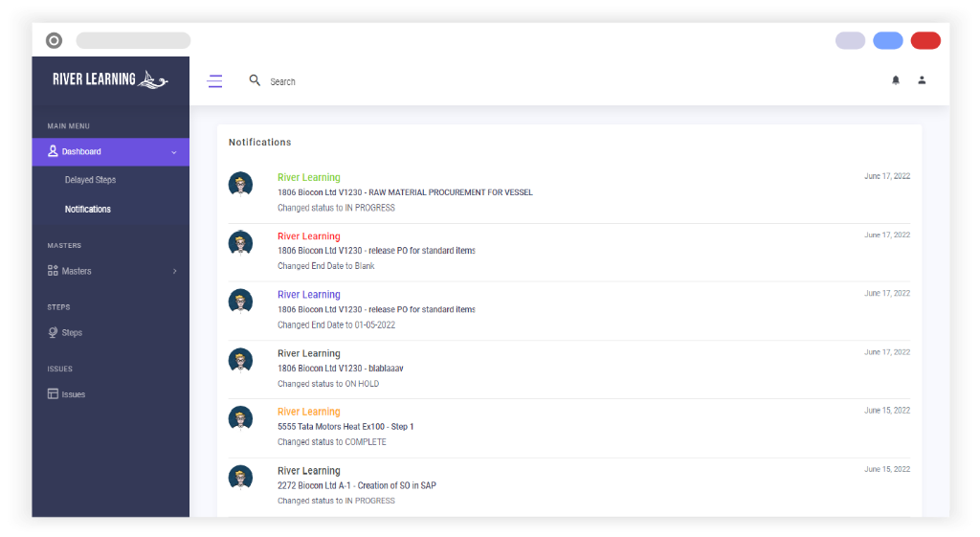Click 'RAW MATERIAL PROCUREMENT FOR VESSEL' text
Viewport: 980px width, 537px height.
[x=451, y=192]
